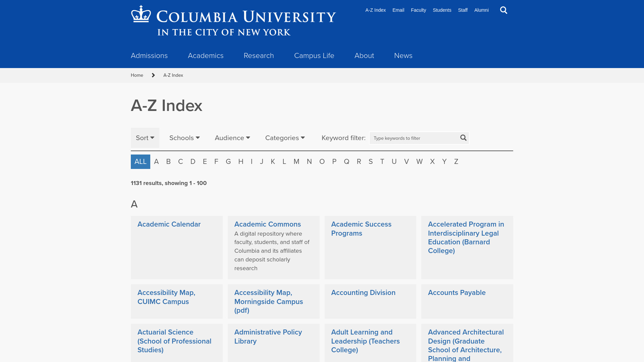Filter index by letter O

(322, 162)
